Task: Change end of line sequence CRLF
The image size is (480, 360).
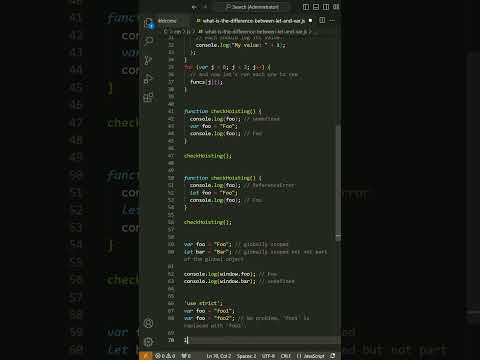Action: click(286, 356)
